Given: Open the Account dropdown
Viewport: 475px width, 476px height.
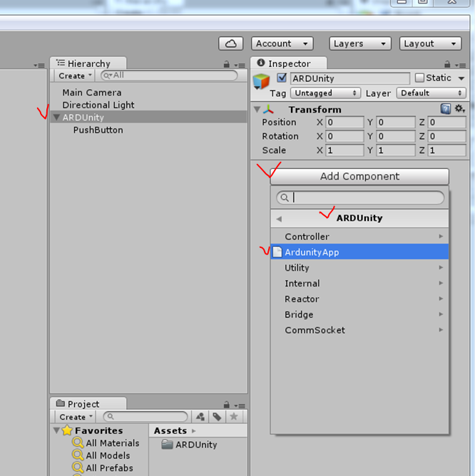Looking at the screenshot, I should [282, 43].
